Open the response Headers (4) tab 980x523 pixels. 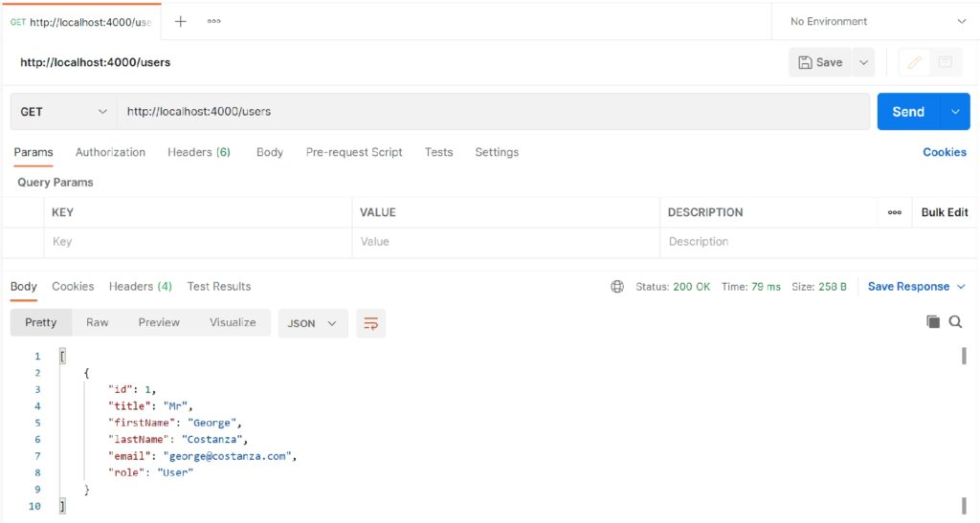pos(140,287)
